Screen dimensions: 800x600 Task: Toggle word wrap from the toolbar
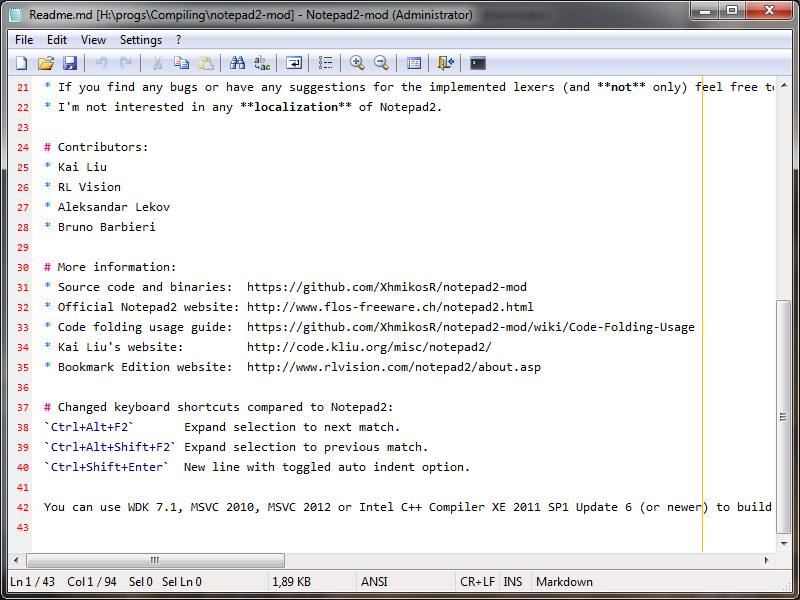coord(293,63)
